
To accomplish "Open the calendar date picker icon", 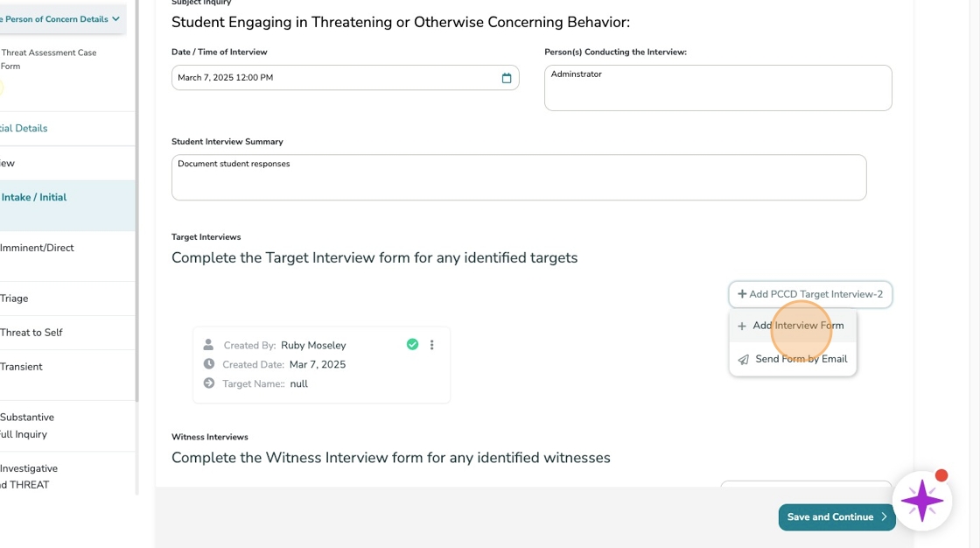I will (x=507, y=78).
